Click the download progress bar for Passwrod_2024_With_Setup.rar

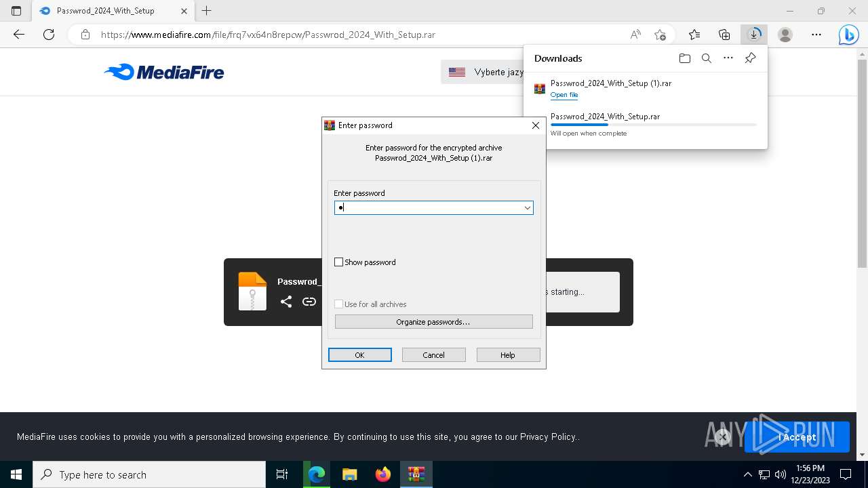click(653, 125)
